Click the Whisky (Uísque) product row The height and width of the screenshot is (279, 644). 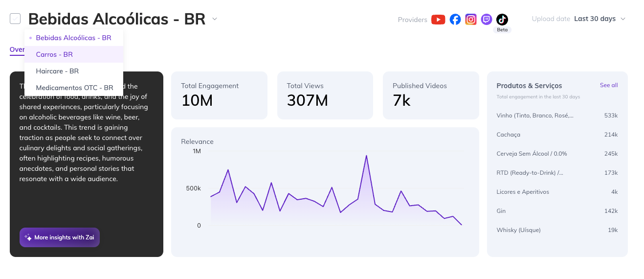(x=557, y=230)
